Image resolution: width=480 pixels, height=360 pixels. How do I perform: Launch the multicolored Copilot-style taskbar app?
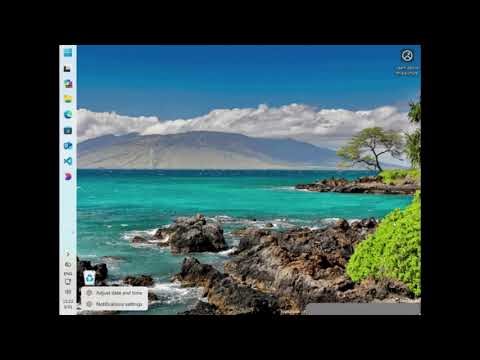pyautogui.click(x=68, y=84)
